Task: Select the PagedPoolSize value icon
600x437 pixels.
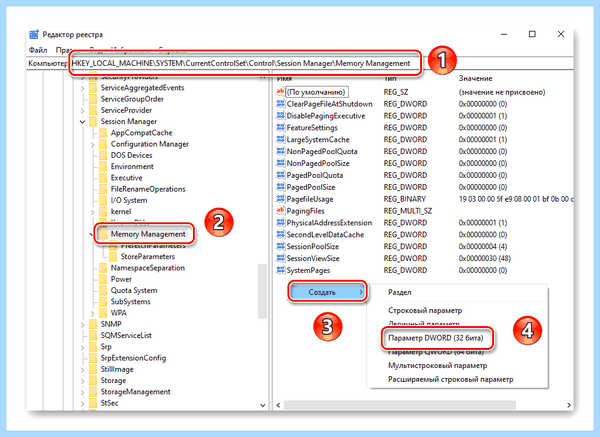Action: click(x=280, y=187)
